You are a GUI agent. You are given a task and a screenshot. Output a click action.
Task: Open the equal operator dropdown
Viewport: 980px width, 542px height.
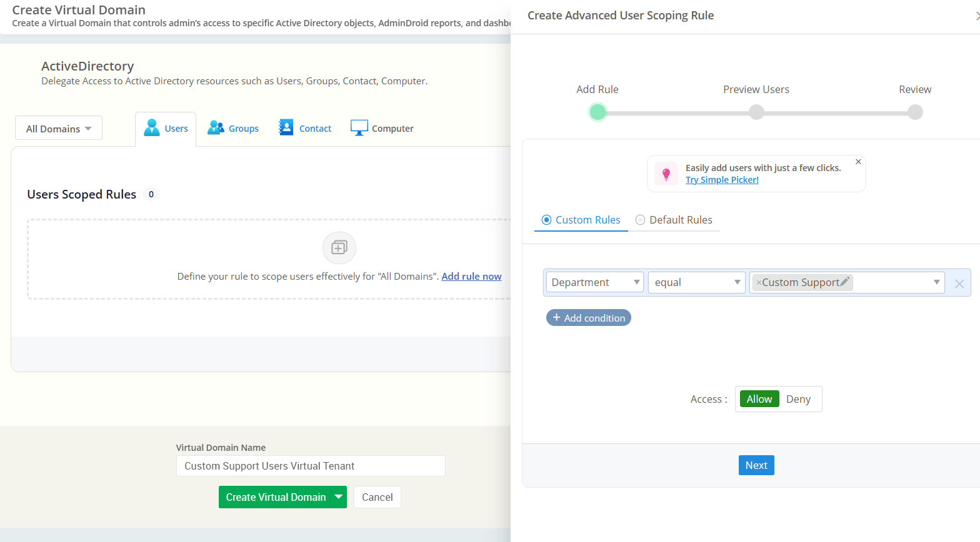[697, 282]
